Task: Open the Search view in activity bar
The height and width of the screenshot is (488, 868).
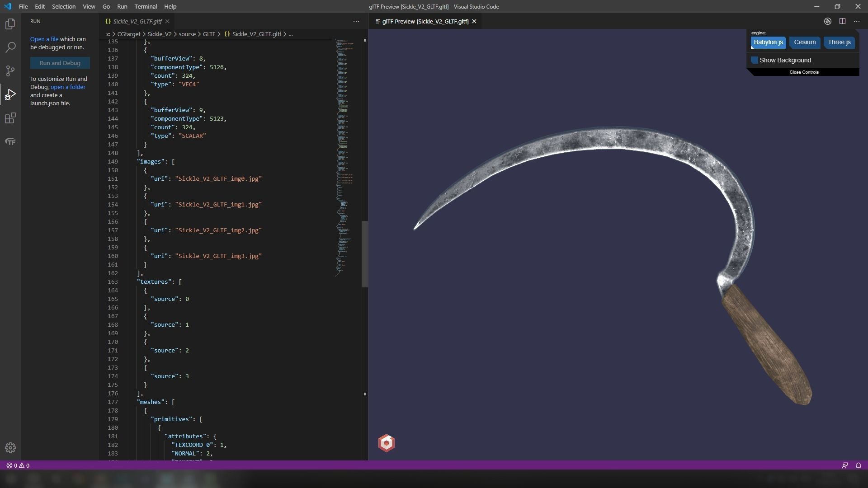Action: point(10,47)
